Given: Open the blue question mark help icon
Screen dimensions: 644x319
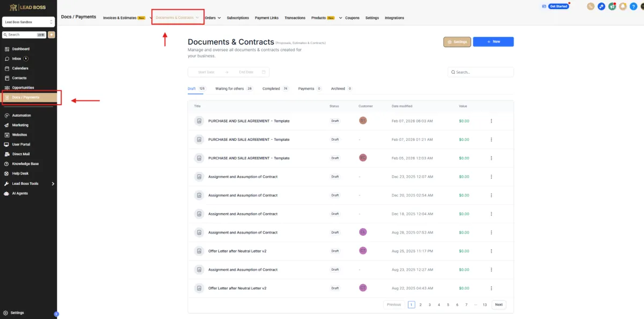Looking at the screenshot, I should (634, 6).
